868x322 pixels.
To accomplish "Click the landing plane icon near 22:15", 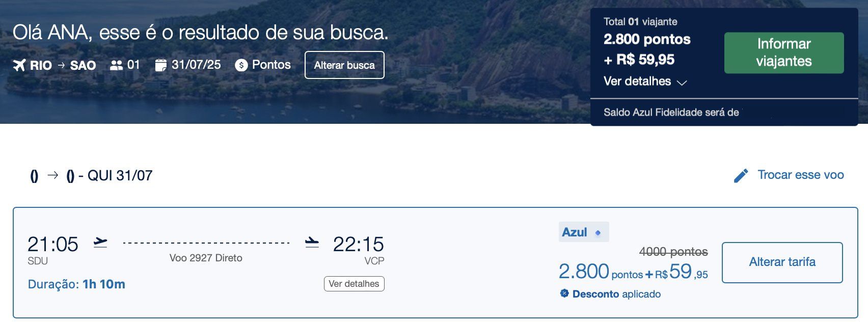I will click(312, 243).
